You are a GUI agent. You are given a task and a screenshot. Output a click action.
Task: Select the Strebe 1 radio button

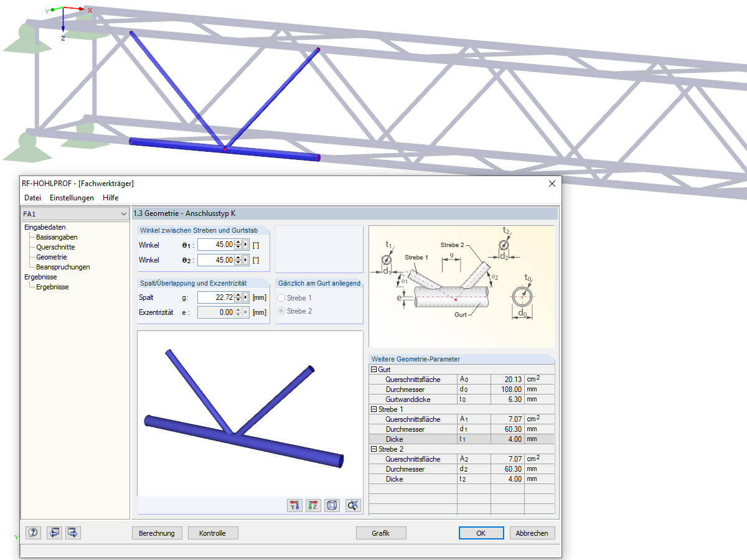pyautogui.click(x=280, y=297)
